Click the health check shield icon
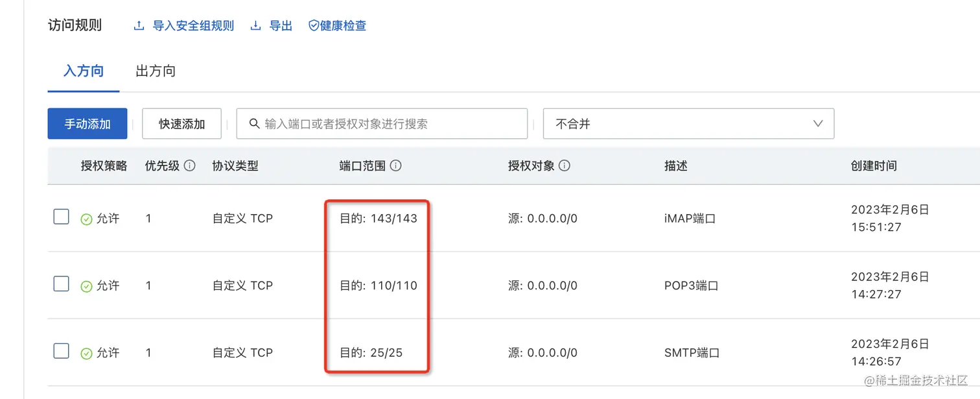 click(x=314, y=26)
